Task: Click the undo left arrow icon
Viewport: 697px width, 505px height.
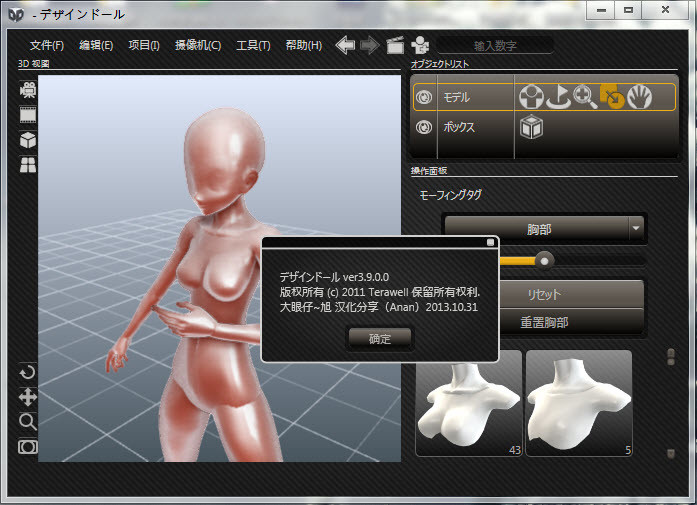Action: click(x=345, y=45)
